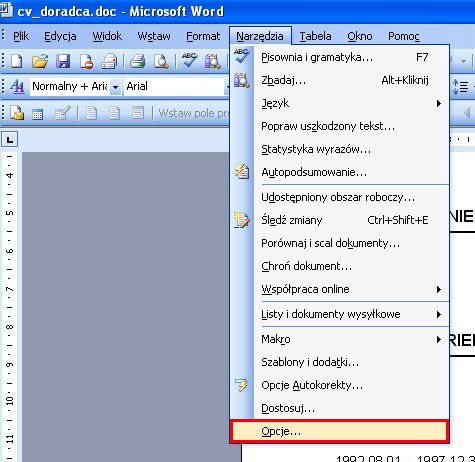Click the vertical ruler
Image resolution: width=475 pixels, height=462 pixels.
tap(10, 307)
